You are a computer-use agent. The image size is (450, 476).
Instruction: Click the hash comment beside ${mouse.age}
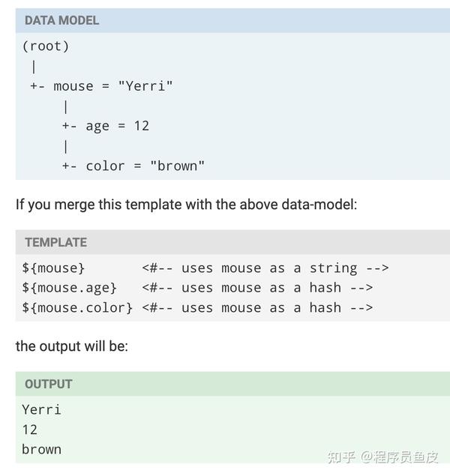click(257, 288)
